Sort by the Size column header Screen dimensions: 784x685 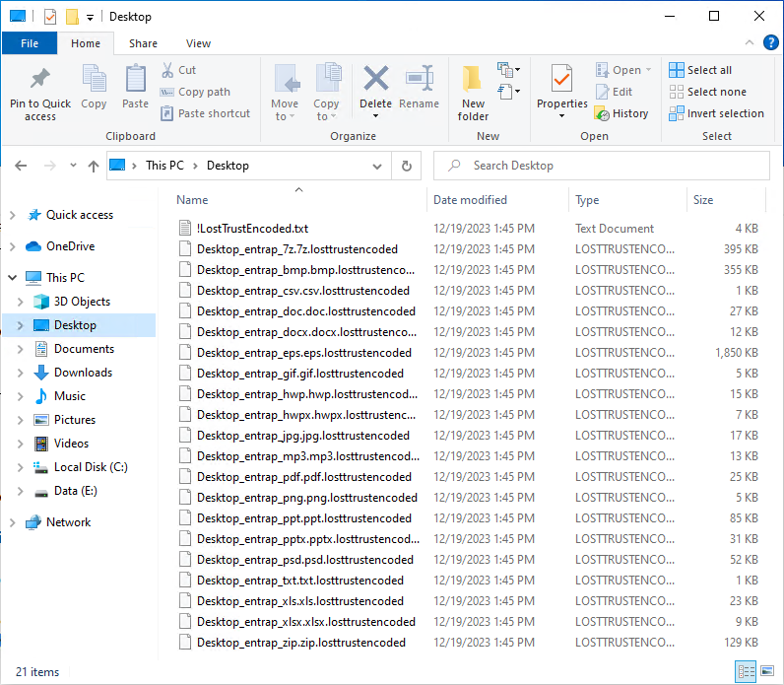point(727,200)
